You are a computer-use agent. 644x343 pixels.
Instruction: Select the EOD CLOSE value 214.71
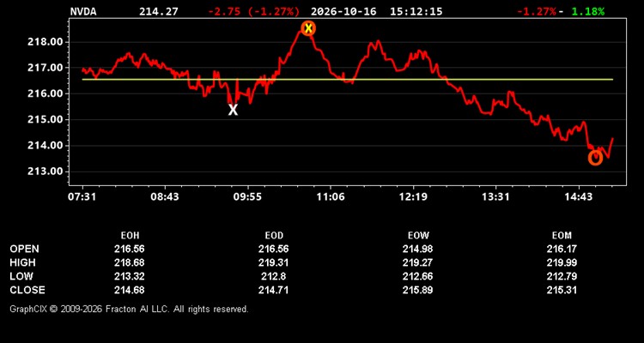(x=274, y=290)
